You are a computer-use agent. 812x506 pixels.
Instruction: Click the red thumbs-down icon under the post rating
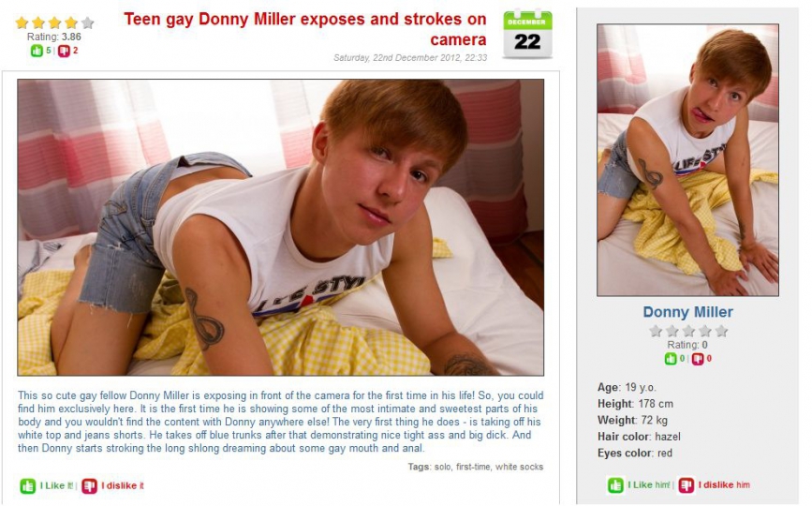pos(64,51)
